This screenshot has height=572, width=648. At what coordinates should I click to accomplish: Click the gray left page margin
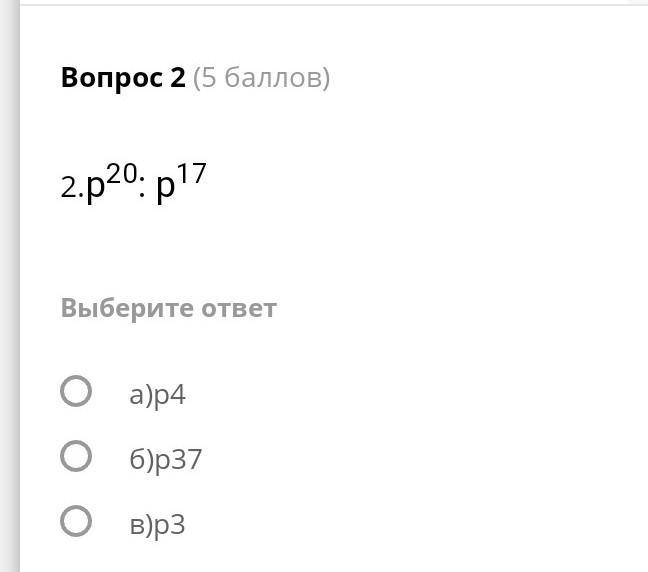tap(9, 300)
